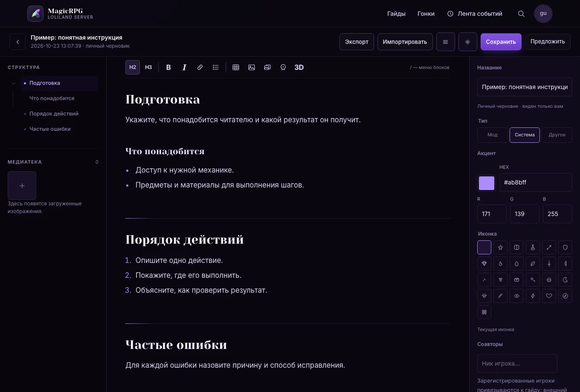Insert a link in the text
Image resolution: width=580 pixels, height=392 pixels.
[x=200, y=67]
